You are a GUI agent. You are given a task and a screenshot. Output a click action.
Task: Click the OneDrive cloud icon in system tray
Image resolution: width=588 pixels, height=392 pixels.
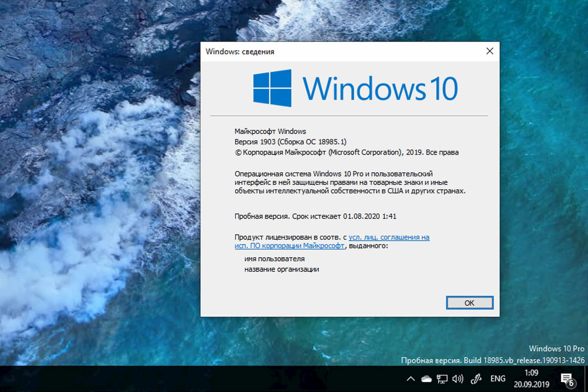pyautogui.click(x=427, y=379)
